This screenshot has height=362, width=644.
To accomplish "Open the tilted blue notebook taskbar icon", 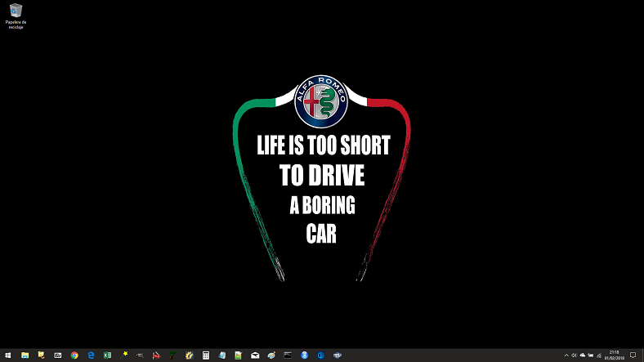I will 222,355.
